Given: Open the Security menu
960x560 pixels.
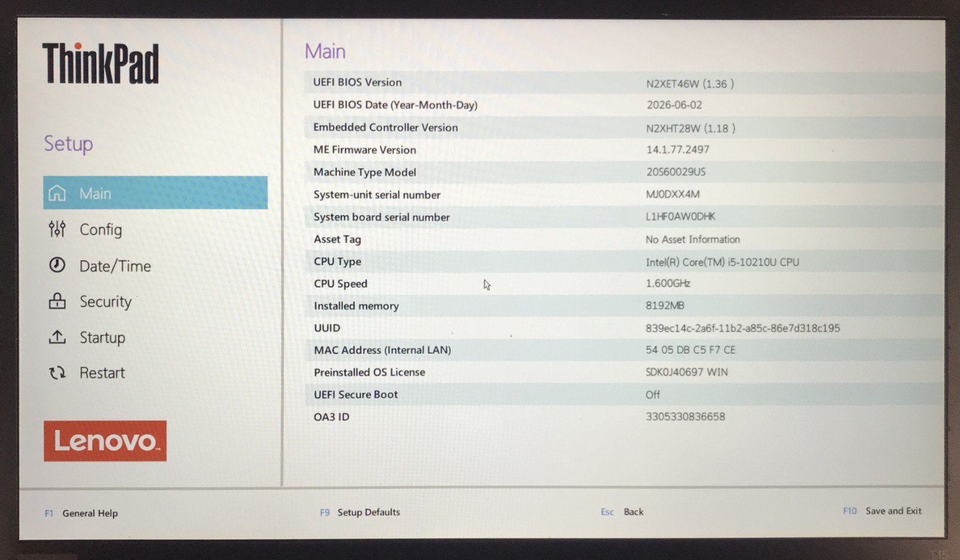Looking at the screenshot, I should (x=106, y=302).
